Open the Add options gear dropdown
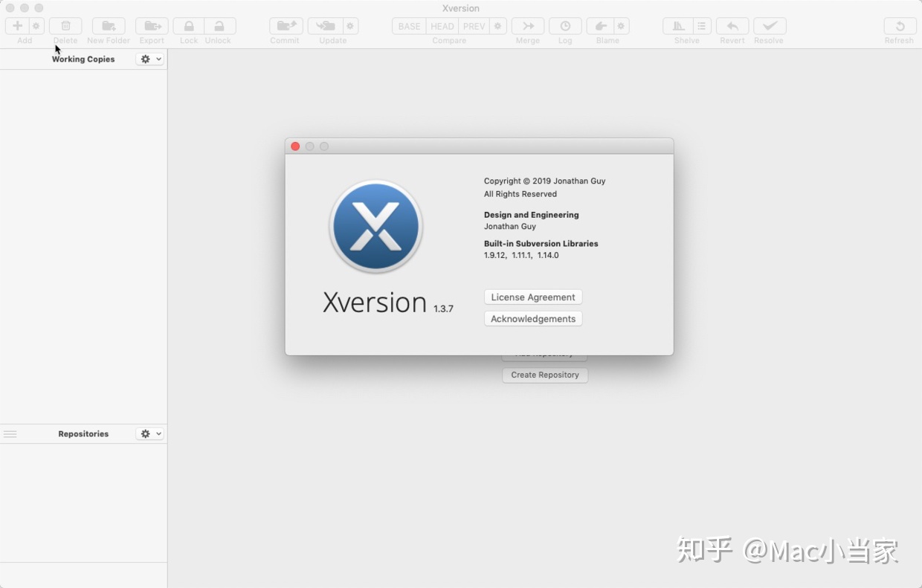 [36, 26]
